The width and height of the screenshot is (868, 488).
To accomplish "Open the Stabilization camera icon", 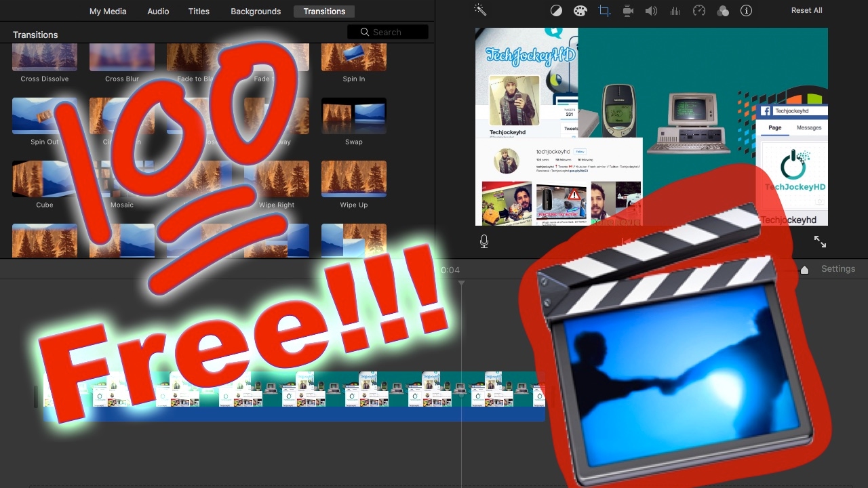I will coord(628,11).
